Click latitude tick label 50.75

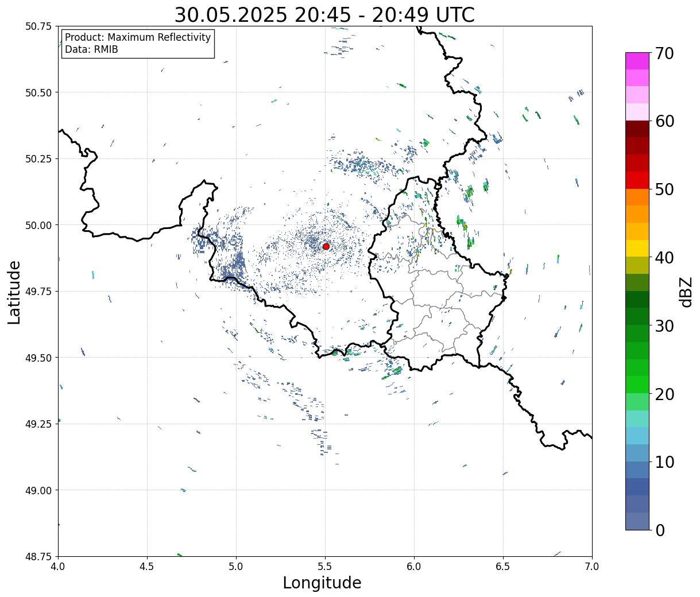(x=38, y=26)
